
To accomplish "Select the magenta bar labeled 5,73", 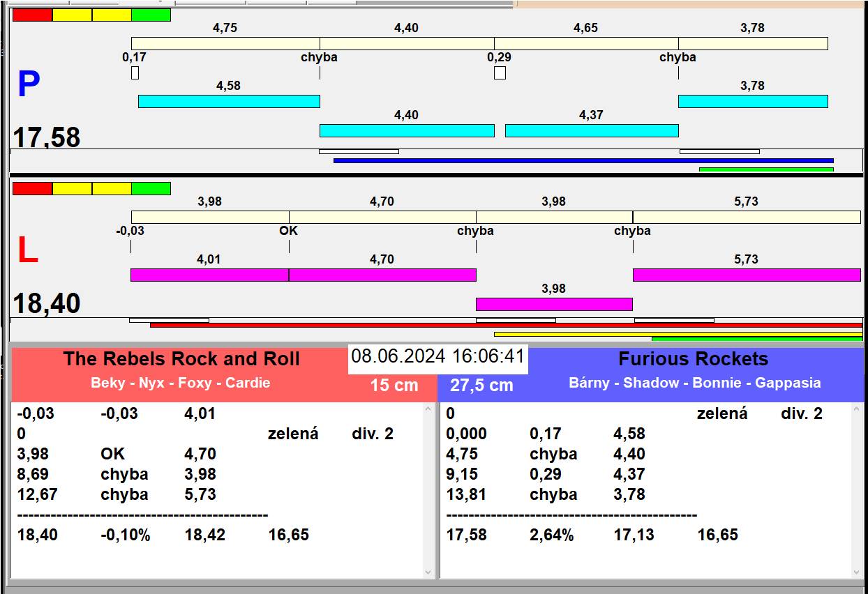I will point(746,275).
